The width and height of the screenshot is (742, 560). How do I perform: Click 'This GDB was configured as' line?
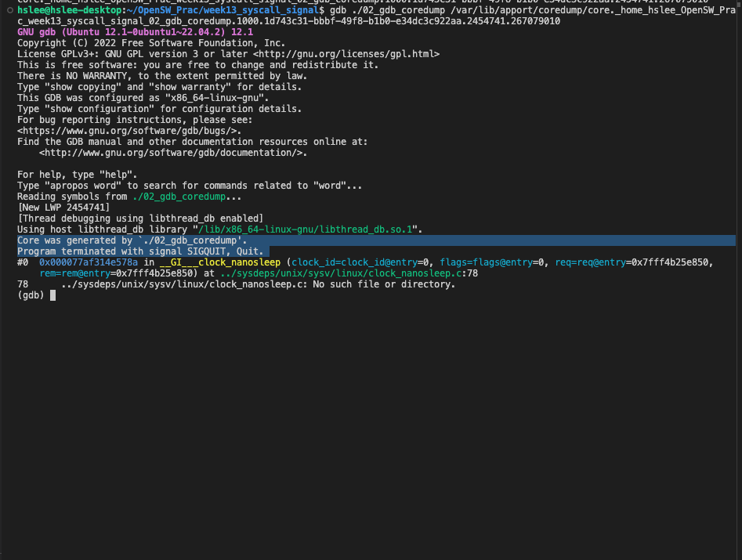(143, 98)
